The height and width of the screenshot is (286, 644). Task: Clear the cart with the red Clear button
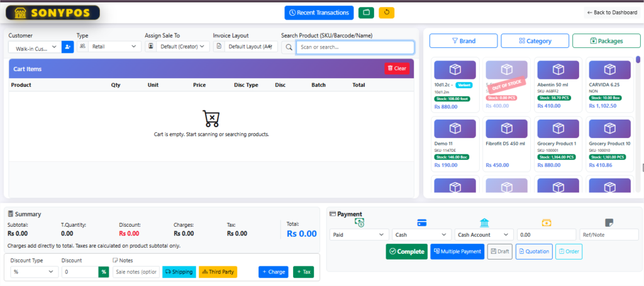click(x=396, y=68)
